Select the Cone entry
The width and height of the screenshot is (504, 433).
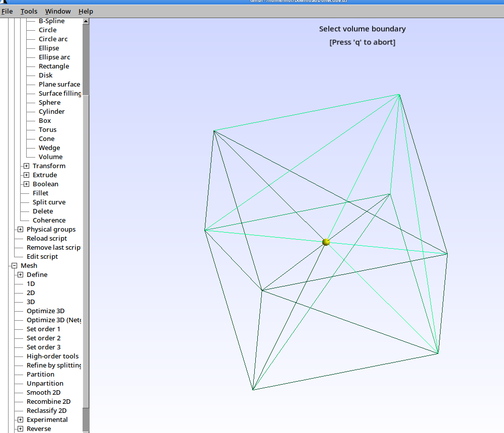click(x=47, y=138)
